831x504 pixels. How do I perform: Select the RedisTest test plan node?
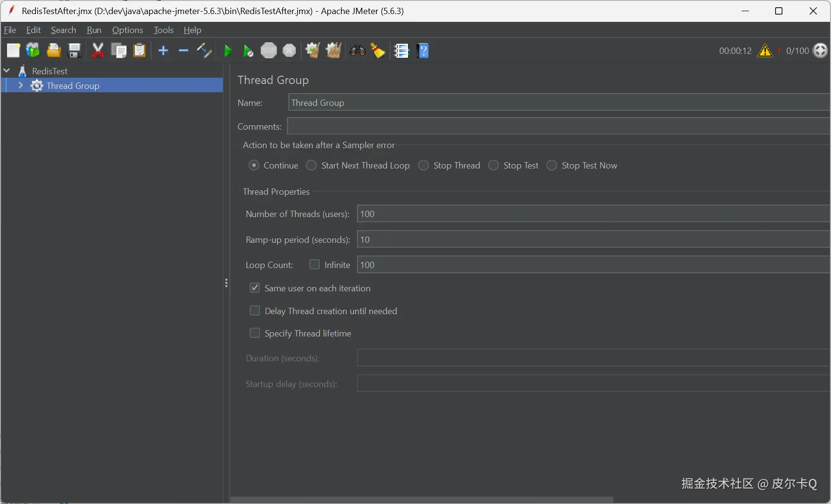(x=50, y=71)
